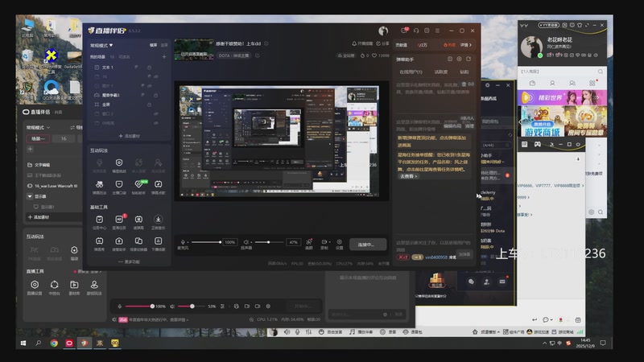
Task: Toggle the lock on the 全屏 source
Action: coord(149,105)
